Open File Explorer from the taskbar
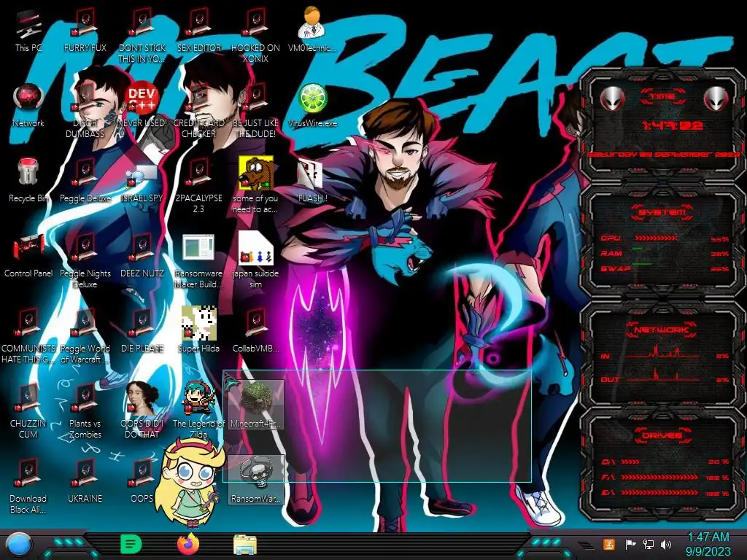Image resolution: width=747 pixels, height=560 pixels. pyautogui.click(x=245, y=545)
